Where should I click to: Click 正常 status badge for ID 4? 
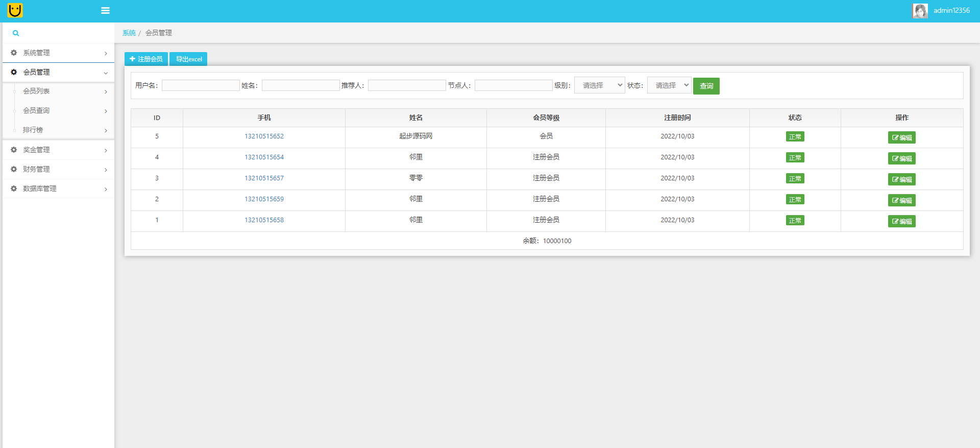tap(795, 157)
